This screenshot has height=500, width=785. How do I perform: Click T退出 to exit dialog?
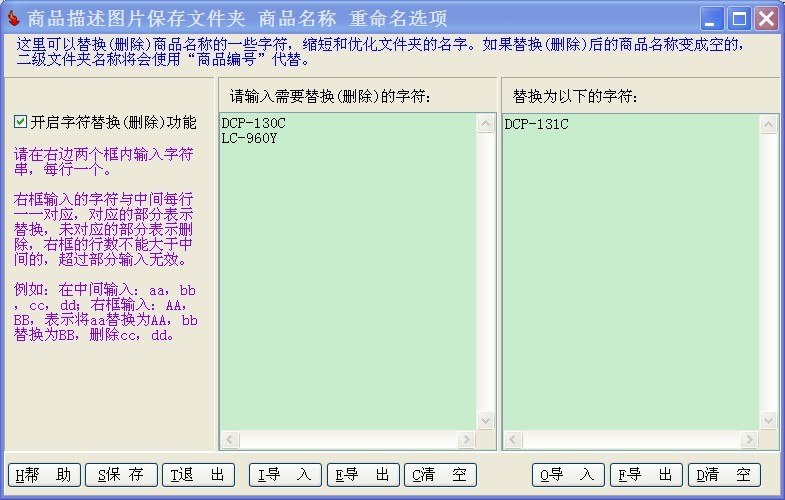click(201, 475)
